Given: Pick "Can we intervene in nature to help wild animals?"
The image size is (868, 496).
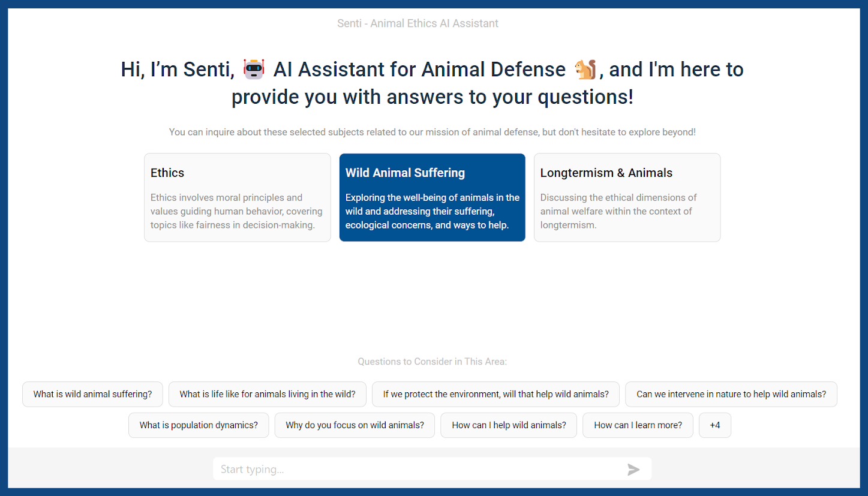Looking at the screenshot, I should [x=731, y=394].
